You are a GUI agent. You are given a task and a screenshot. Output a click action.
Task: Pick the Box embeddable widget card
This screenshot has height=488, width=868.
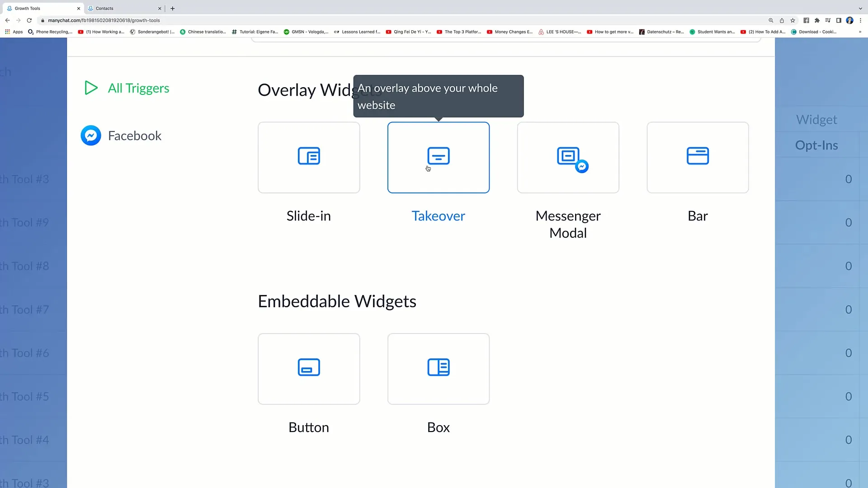point(438,369)
